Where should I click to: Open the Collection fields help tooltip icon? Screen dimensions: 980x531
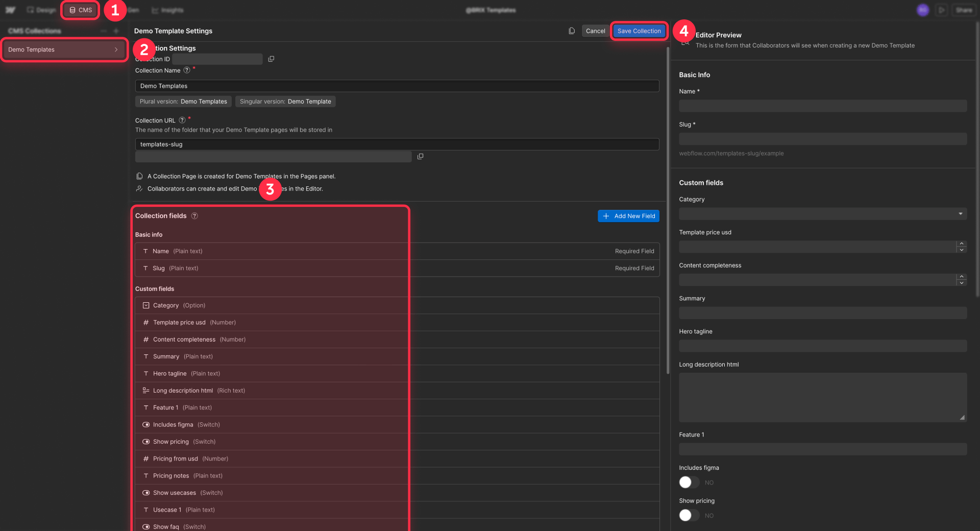click(194, 215)
